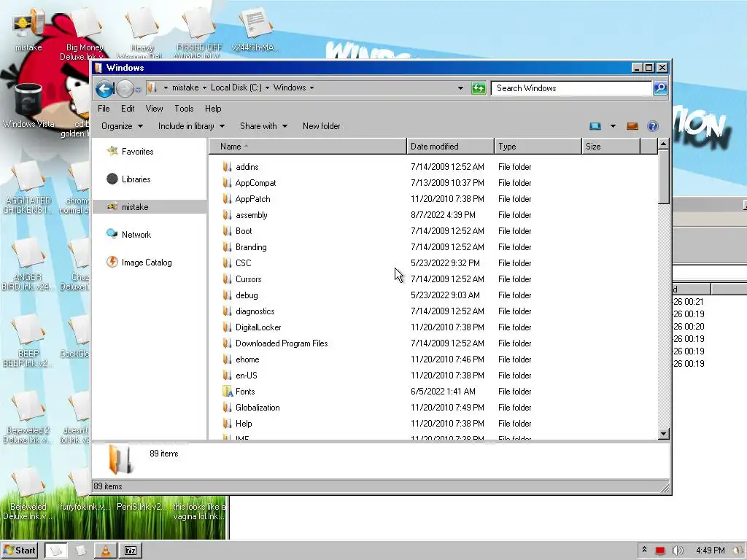This screenshot has height=560, width=747.
Task: Select the AppCompat folder name
Action: (255, 183)
